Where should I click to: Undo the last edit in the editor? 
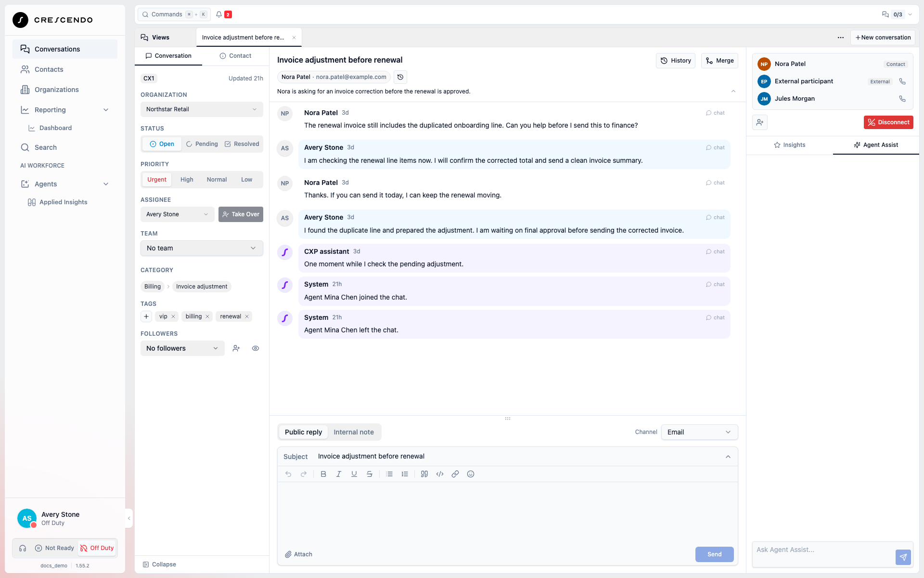(x=288, y=474)
